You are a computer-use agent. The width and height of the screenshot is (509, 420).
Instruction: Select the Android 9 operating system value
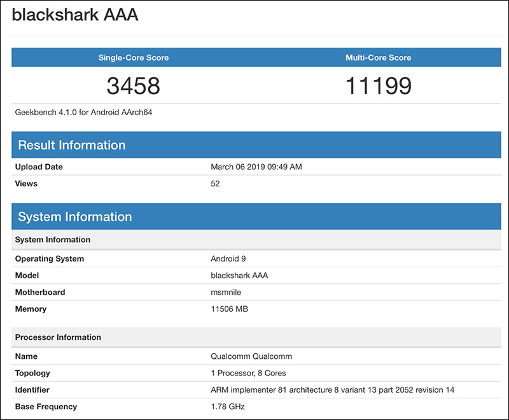228,259
